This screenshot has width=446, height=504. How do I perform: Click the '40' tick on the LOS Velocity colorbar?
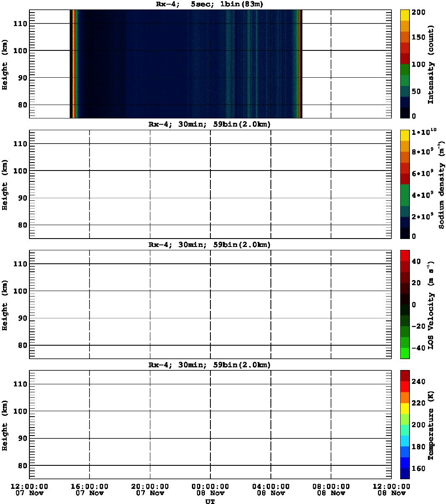(417, 261)
